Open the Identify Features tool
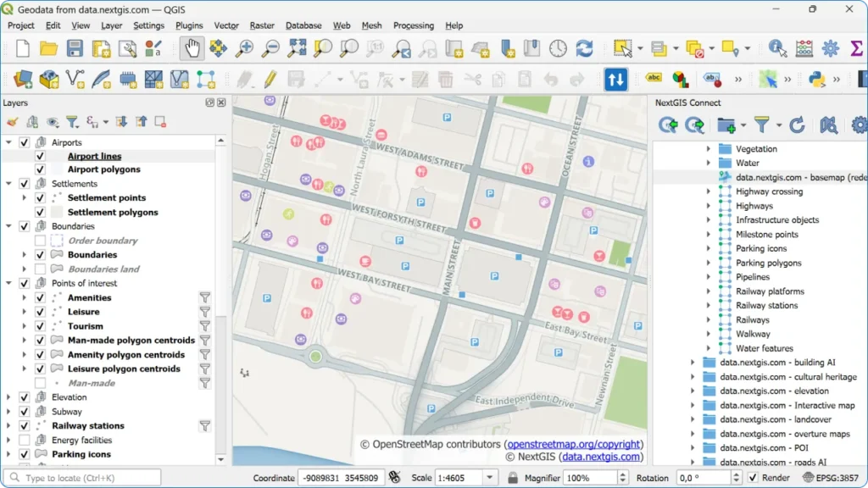The image size is (868, 488). coord(776,49)
